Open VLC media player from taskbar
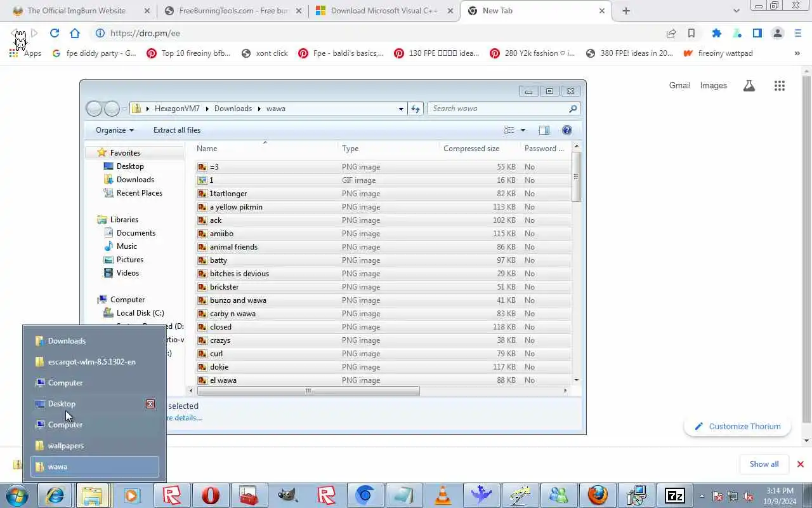The image size is (812, 508). (443, 495)
